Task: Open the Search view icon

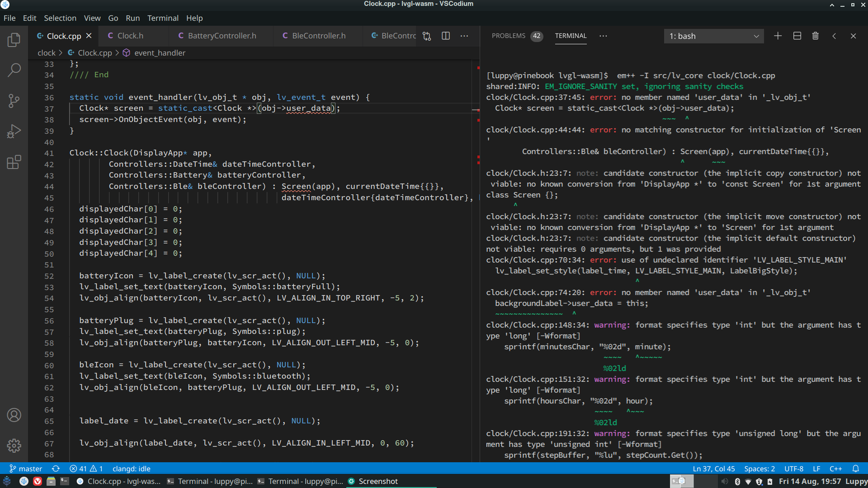Action: [14, 70]
